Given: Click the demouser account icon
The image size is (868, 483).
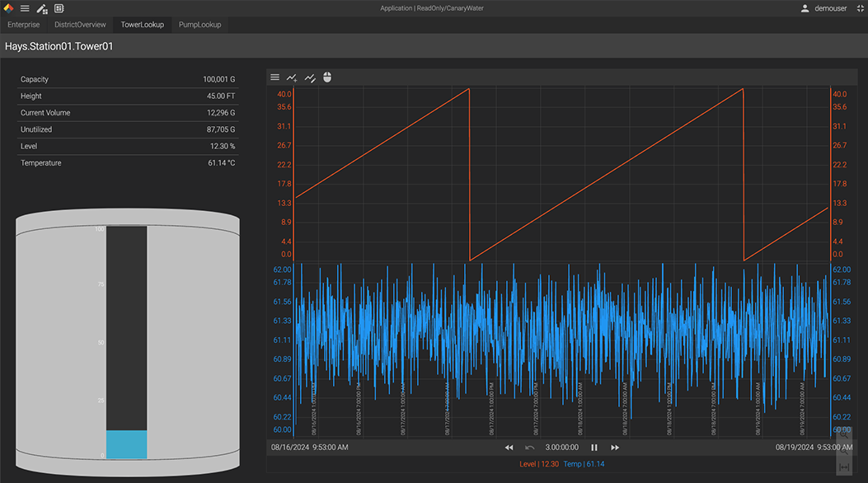Looking at the screenshot, I should (x=805, y=8).
